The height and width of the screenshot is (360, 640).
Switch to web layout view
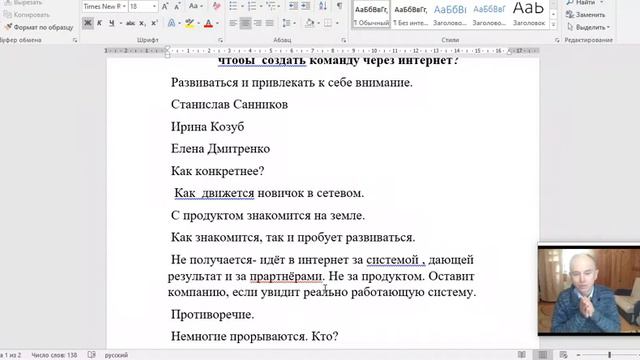tap(563, 355)
